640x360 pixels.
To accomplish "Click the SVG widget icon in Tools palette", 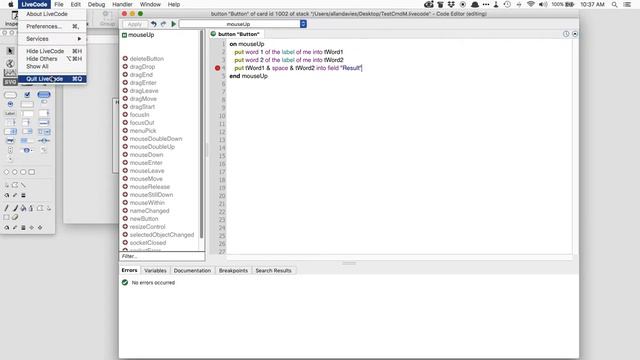I will click(10, 82).
